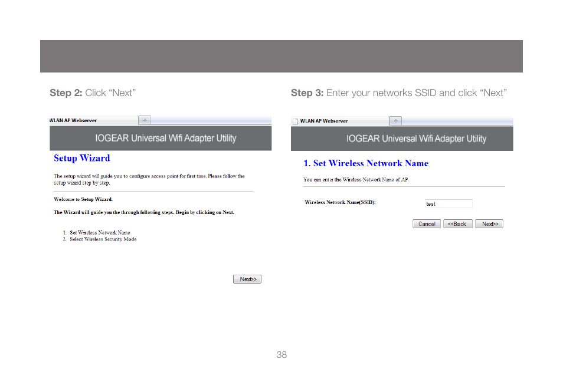Open a new tab in the Step 2 browser

tap(145, 120)
